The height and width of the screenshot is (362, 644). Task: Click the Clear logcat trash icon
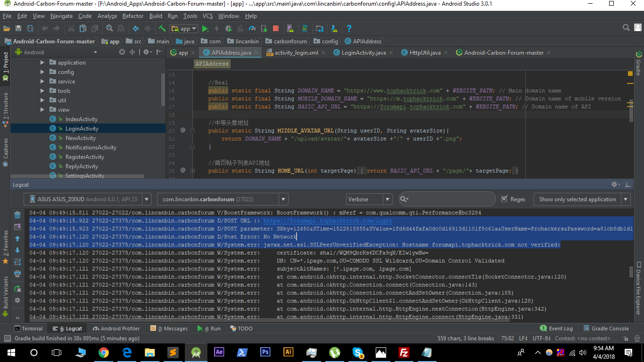tap(17, 215)
